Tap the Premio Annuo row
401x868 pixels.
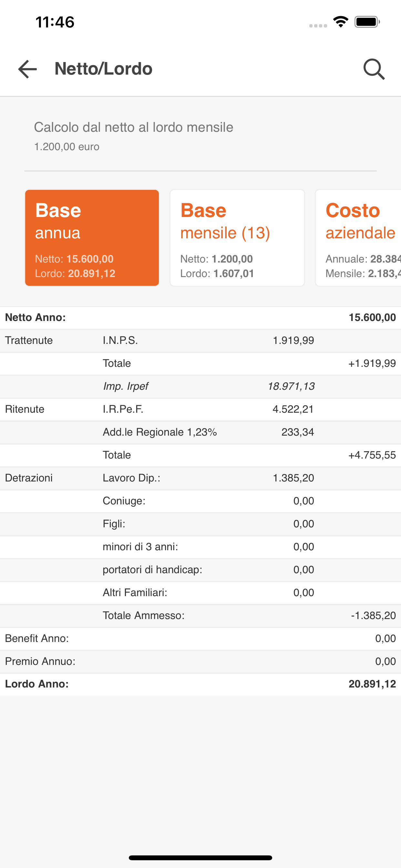(200, 661)
